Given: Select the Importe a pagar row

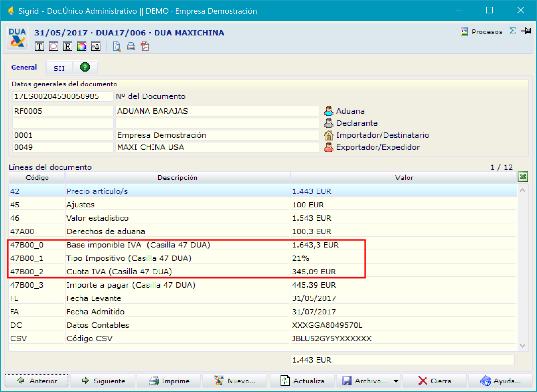Looking at the screenshot, I should coord(263,285).
